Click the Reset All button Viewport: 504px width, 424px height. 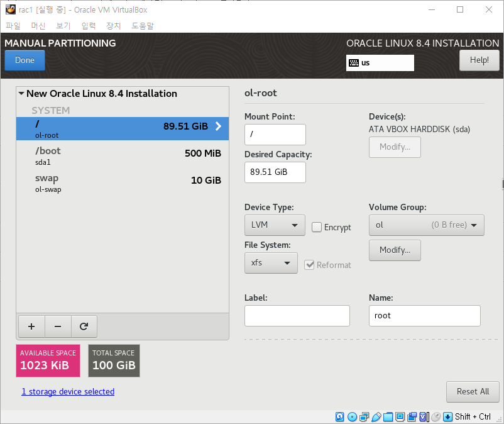tap(473, 391)
